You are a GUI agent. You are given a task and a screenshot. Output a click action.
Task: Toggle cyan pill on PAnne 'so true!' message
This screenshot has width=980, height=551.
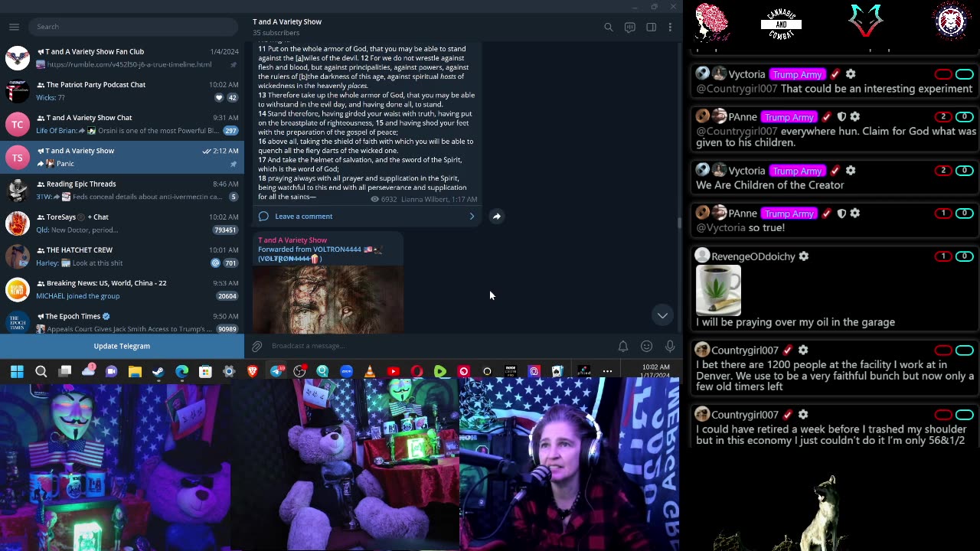pyautogui.click(x=965, y=214)
